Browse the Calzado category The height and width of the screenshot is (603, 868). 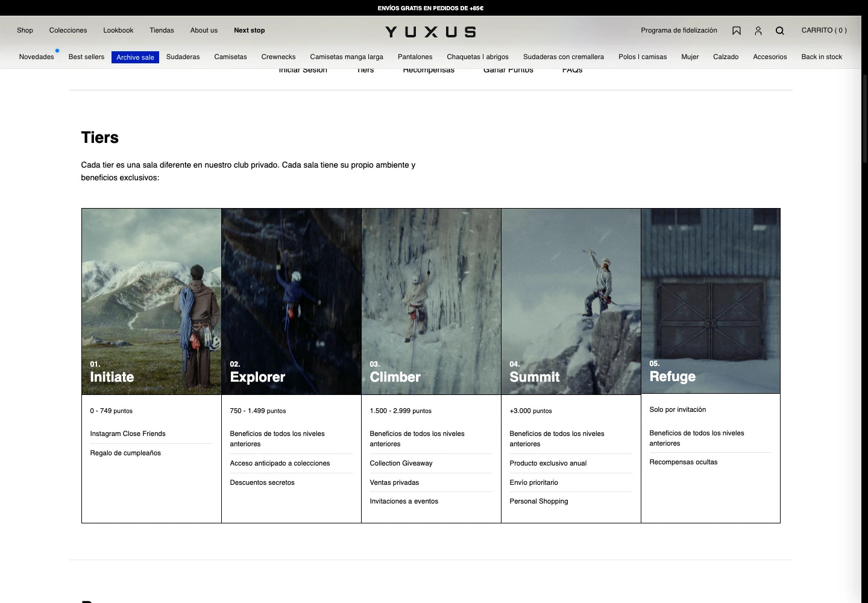point(726,57)
